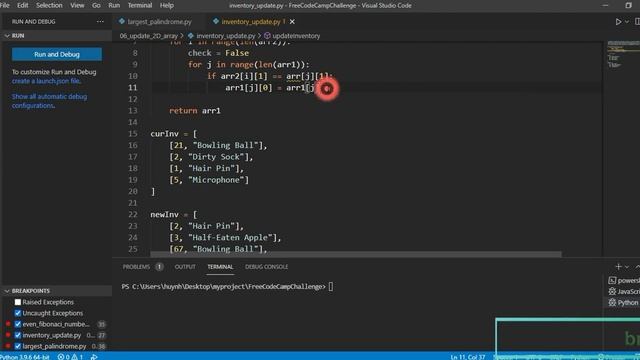Click the 'curInv = [' code line

click(x=173, y=133)
